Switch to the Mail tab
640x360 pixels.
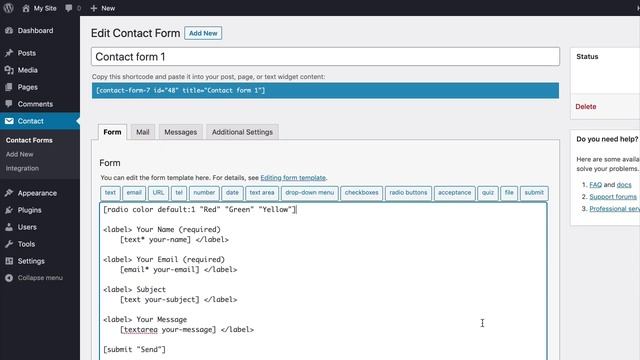click(x=142, y=132)
